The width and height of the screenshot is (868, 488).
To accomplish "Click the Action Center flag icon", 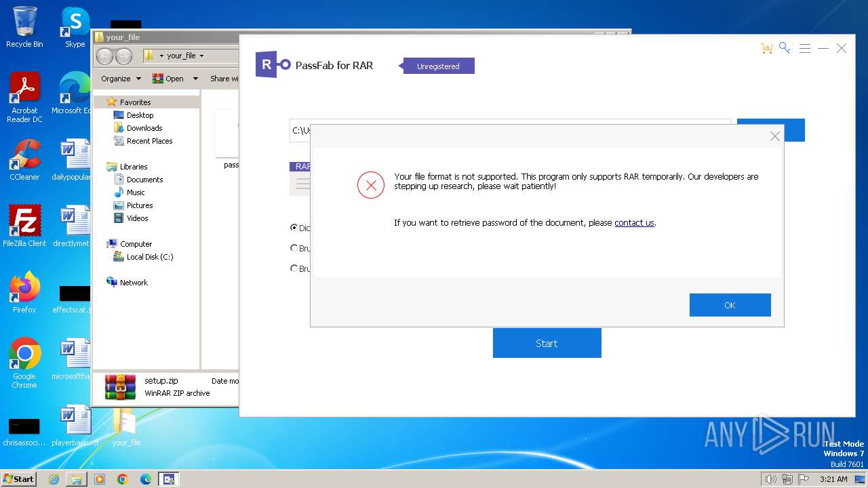I will (x=804, y=479).
